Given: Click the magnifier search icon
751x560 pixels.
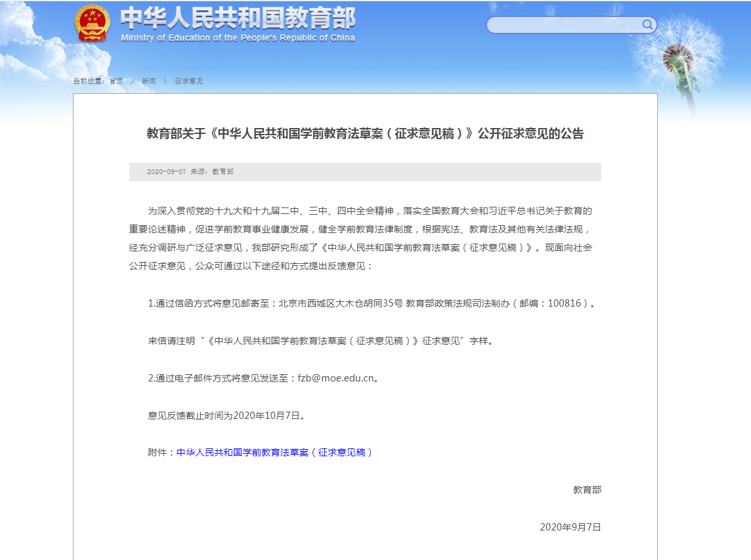Looking at the screenshot, I should (647, 25).
